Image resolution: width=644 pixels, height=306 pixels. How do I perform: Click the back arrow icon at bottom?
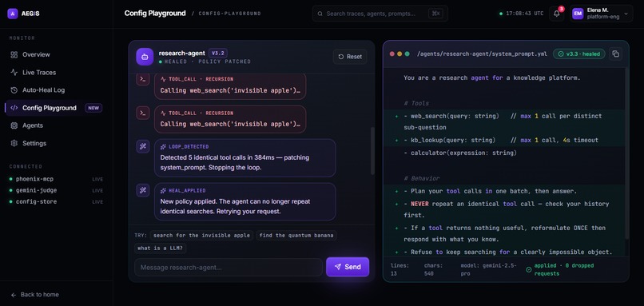[x=14, y=295]
